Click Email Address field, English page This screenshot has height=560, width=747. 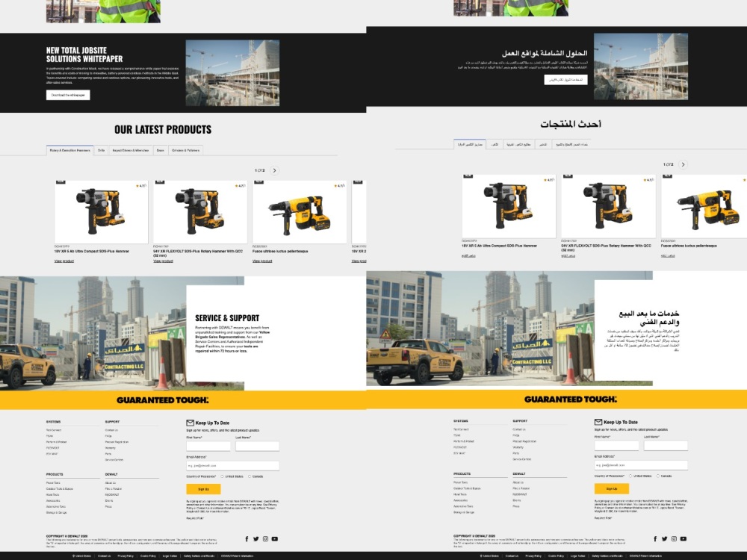(x=232, y=466)
